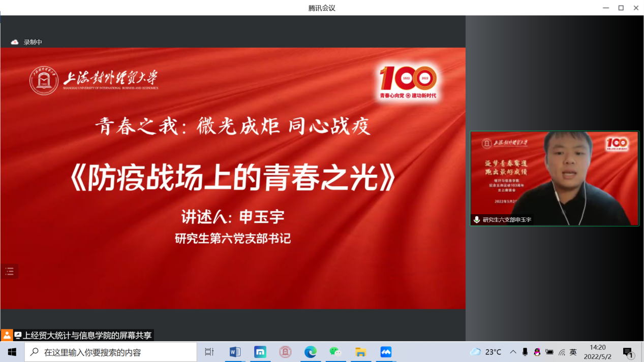Open the Wi-Fi network tray icon
This screenshot has height=362, width=644.
pyautogui.click(x=562, y=352)
